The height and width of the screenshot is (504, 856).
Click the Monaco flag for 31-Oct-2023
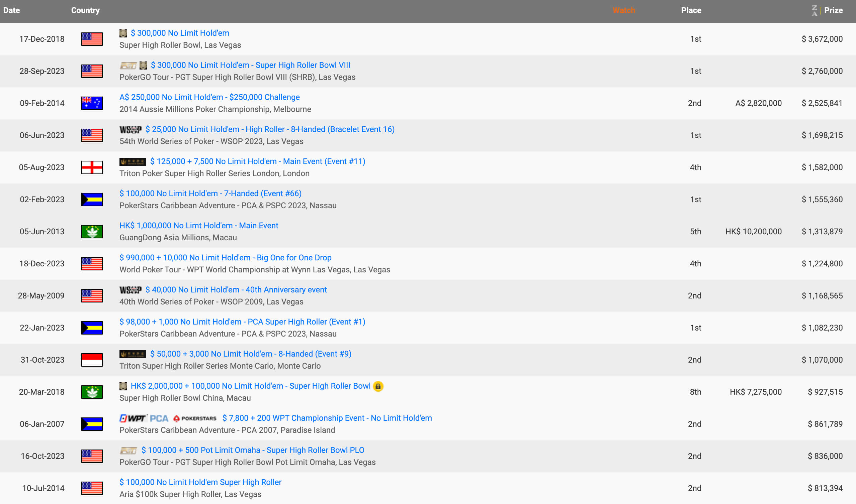click(x=92, y=360)
